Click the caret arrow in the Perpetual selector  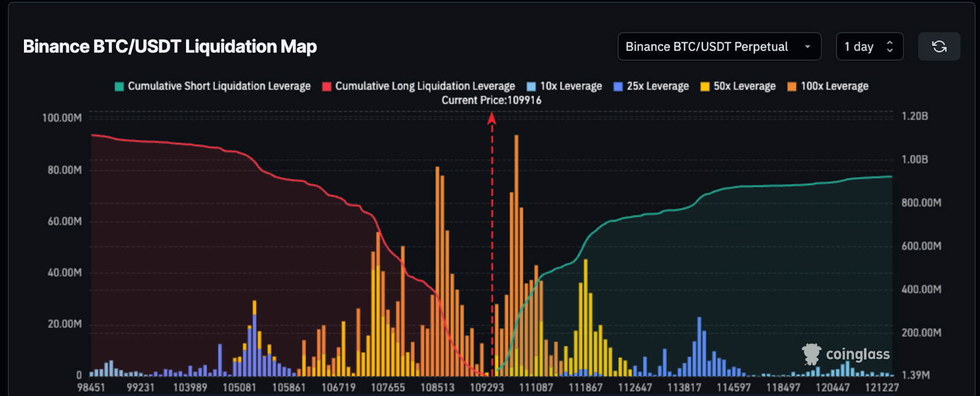(x=807, y=47)
